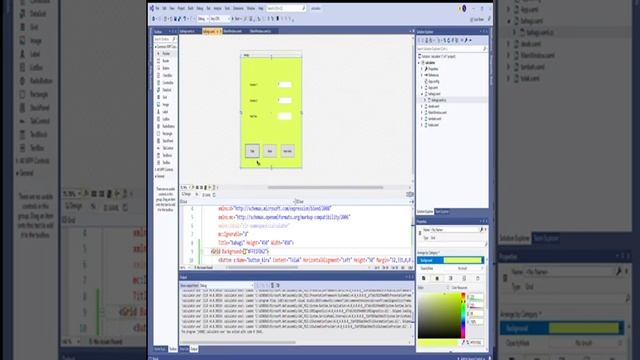Screen dimensions: 640x360
Task: Open the Any CPU platform dropdown
Action: click(x=219, y=19)
